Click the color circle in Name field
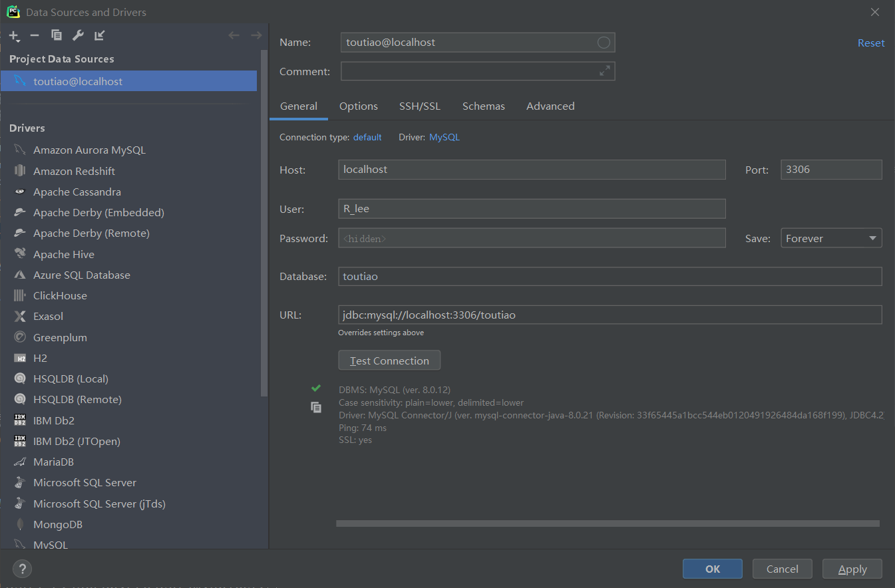This screenshot has height=588, width=895. [x=604, y=43]
